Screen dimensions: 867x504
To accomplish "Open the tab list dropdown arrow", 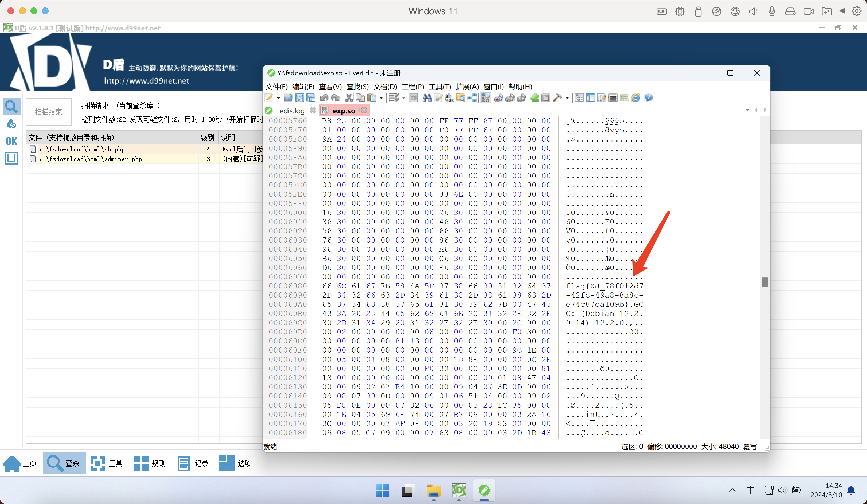I will pyautogui.click(x=747, y=110).
